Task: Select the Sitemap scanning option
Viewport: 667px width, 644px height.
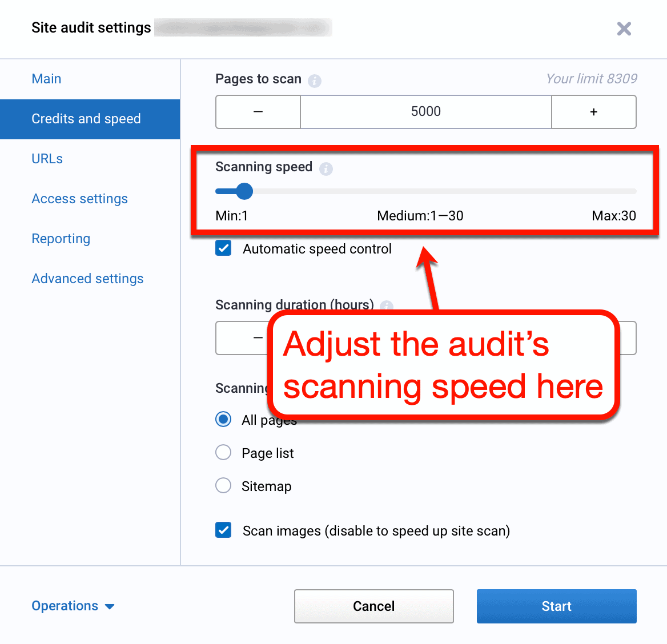Action: (x=223, y=485)
